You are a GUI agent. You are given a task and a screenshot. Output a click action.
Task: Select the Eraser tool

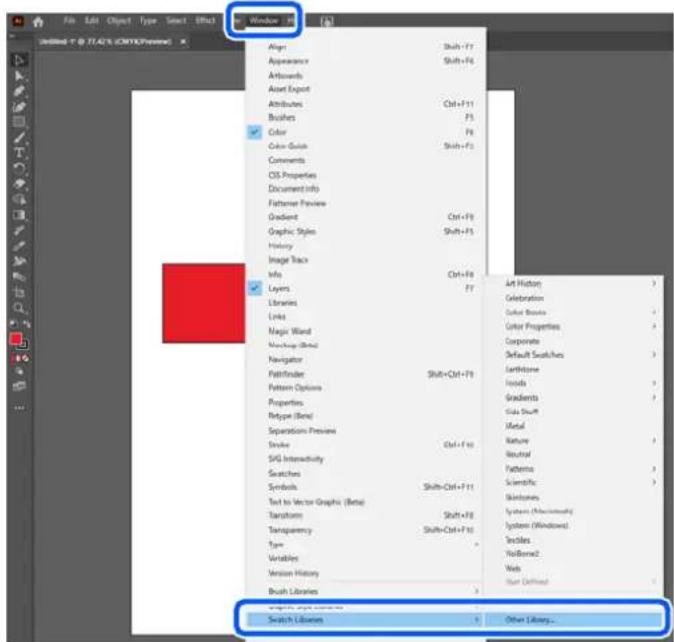18,184
